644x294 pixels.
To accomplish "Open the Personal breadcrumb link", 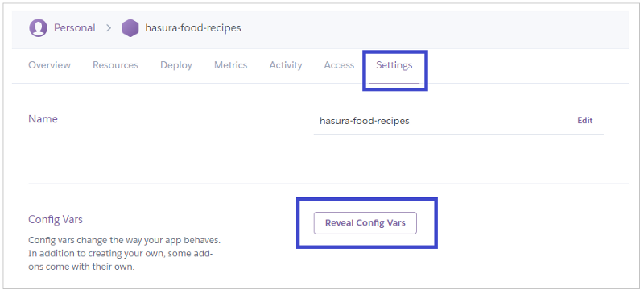I will tap(74, 28).
